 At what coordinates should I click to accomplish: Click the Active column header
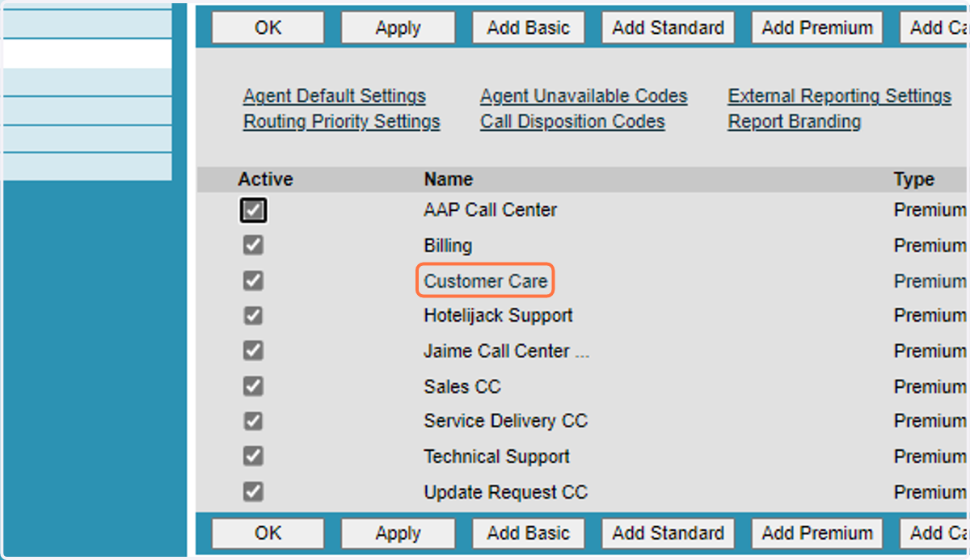point(265,179)
